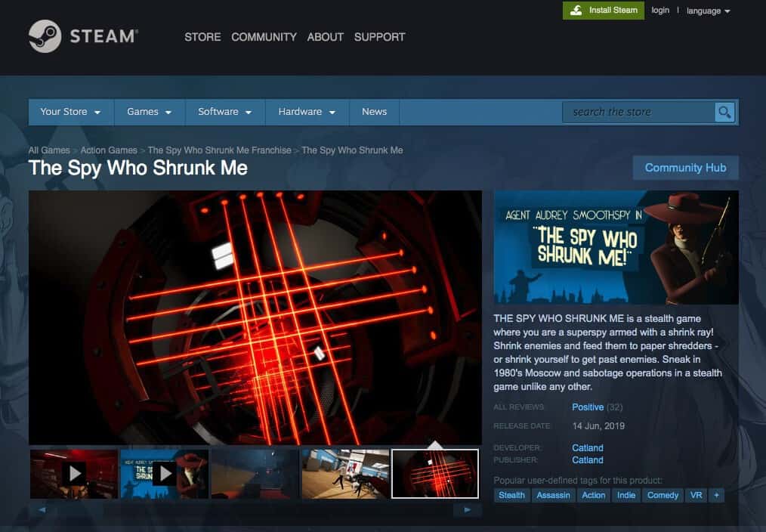Click the Steam logo icon

click(x=45, y=36)
